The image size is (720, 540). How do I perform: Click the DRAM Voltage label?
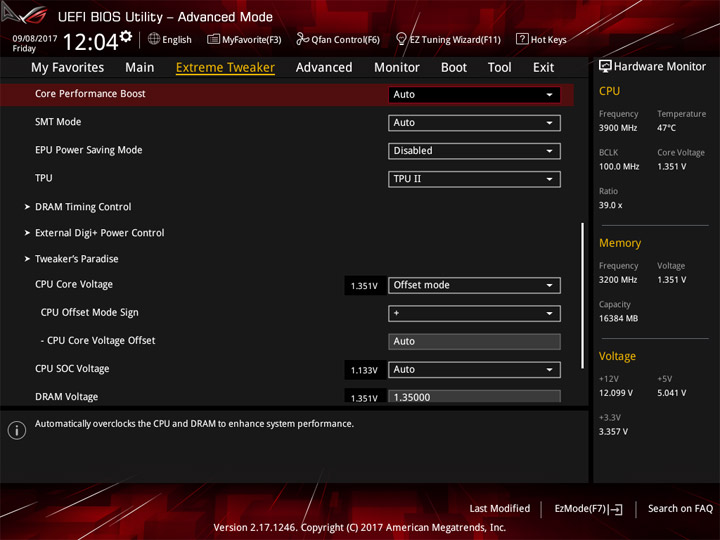pos(67,397)
